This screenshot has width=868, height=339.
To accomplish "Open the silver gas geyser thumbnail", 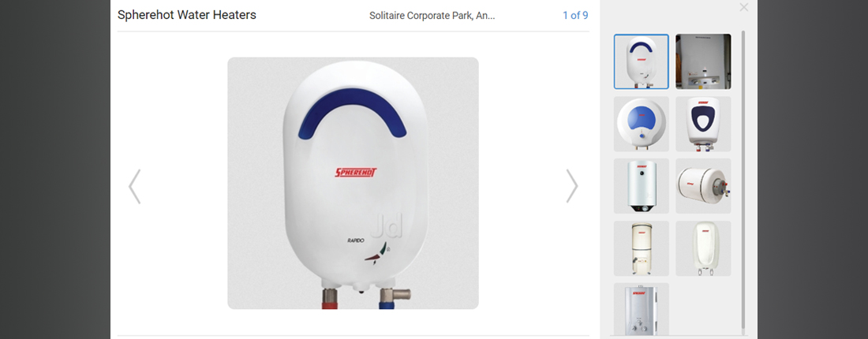I will pyautogui.click(x=641, y=309).
